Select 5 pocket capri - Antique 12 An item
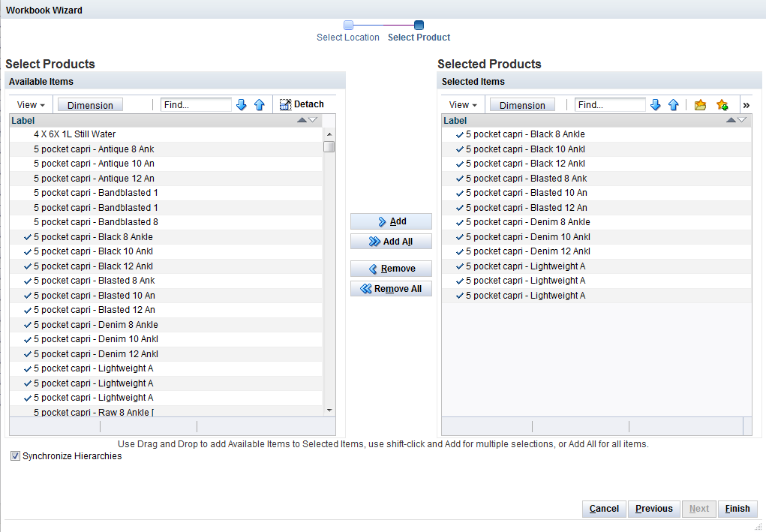The image size is (766, 532). click(x=166, y=179)
